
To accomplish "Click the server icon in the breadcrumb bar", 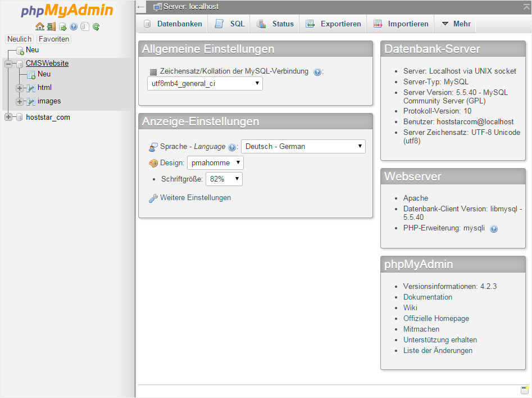I will [157, 7].
